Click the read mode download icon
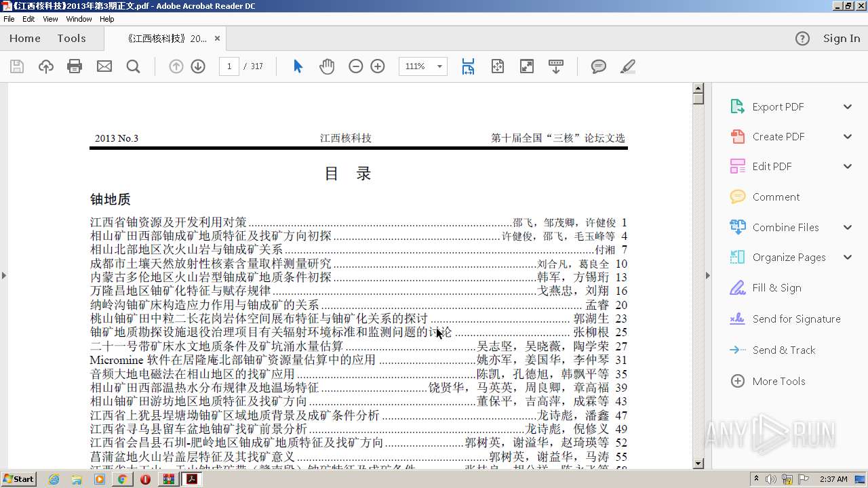Screen dimensions: 868x488 556,66
